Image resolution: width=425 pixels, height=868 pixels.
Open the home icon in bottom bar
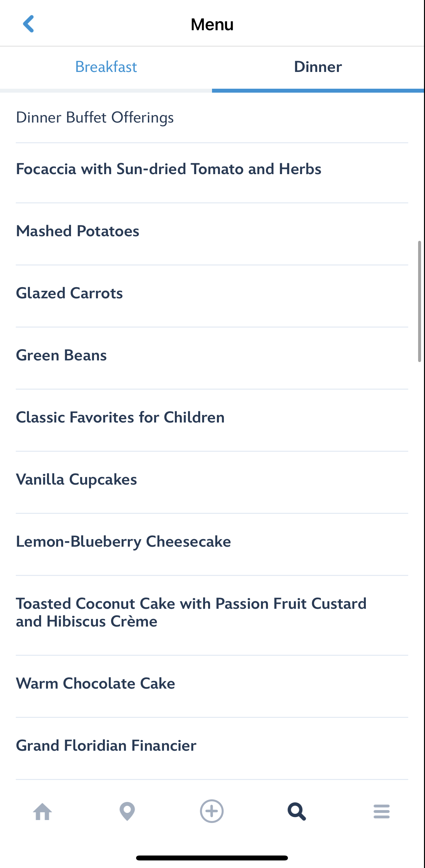click(x=42, y=811)
